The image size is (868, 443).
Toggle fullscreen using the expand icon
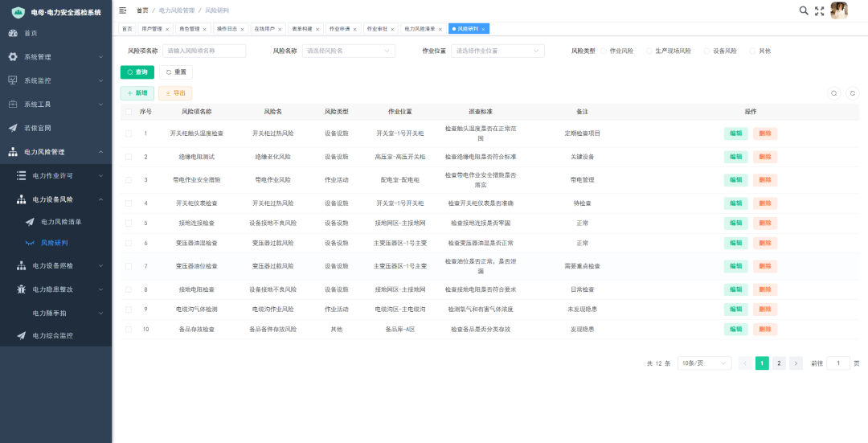point(820,10)
